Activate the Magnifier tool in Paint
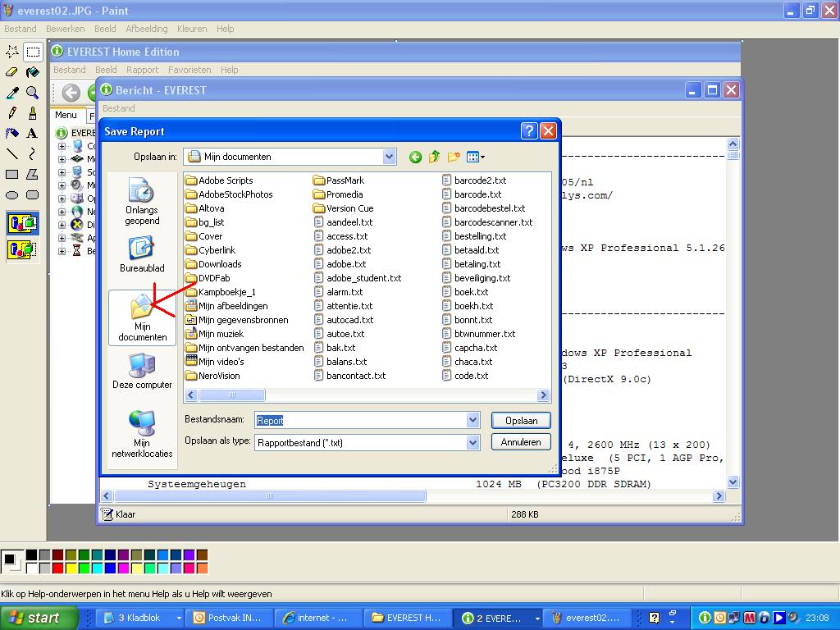840x630 pixels. (x=33, y=93)
